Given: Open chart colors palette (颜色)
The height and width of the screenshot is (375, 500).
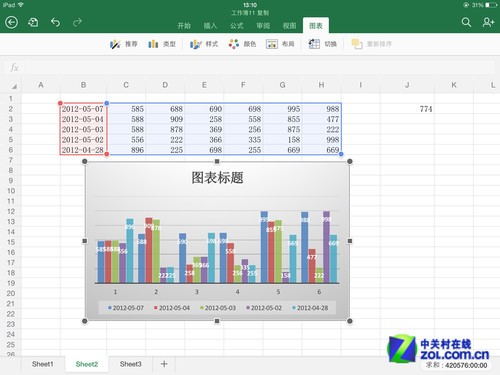Looking at the screenshot, I should pyautogui.click(x=242, y=44).
